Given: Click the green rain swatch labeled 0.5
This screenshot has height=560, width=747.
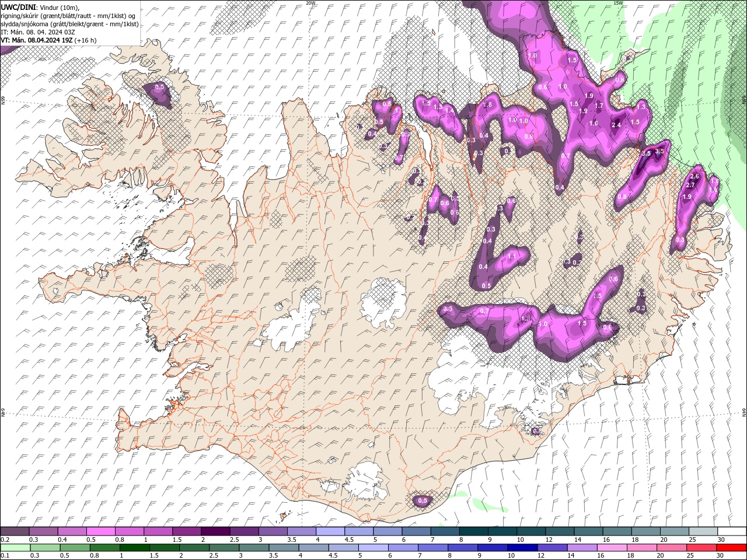Looking at the screenshot, I should point(75,548).
